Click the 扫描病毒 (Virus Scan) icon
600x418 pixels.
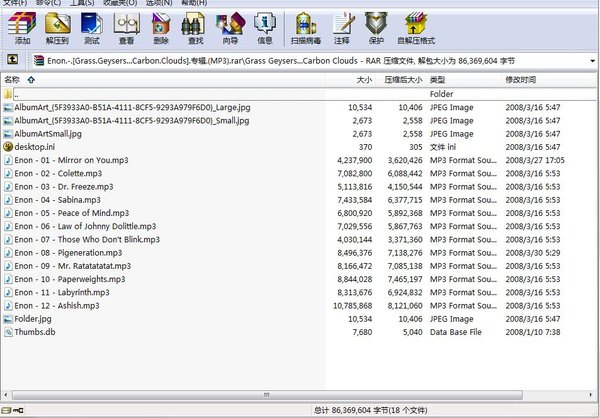pyautogui.click(x=305, y=28)
